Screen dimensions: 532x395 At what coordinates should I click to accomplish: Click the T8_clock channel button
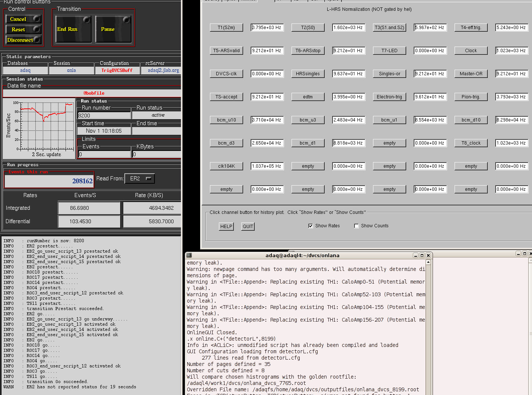click(471, 143)
